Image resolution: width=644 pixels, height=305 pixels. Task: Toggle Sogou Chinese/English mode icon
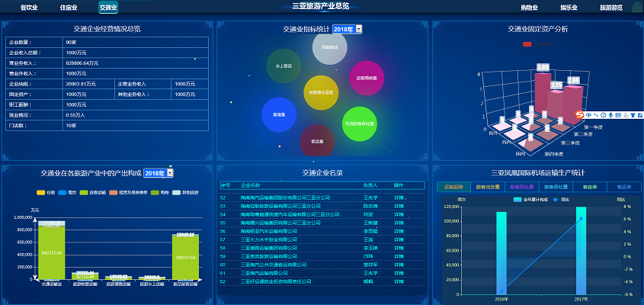[x=588, y=115]
